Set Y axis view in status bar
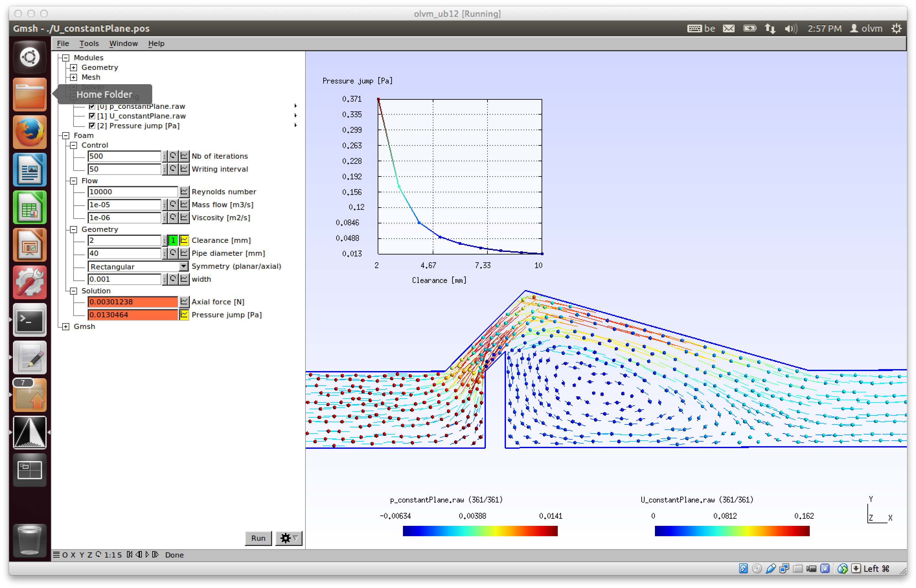 coord(81,555)
